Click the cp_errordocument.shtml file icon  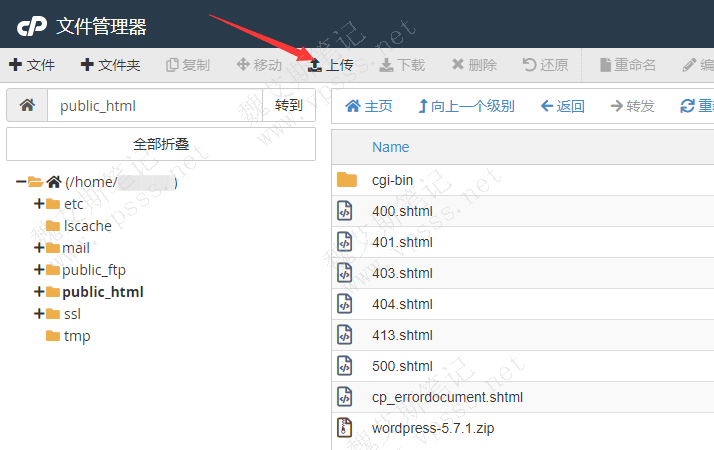(x=345, y=397)
